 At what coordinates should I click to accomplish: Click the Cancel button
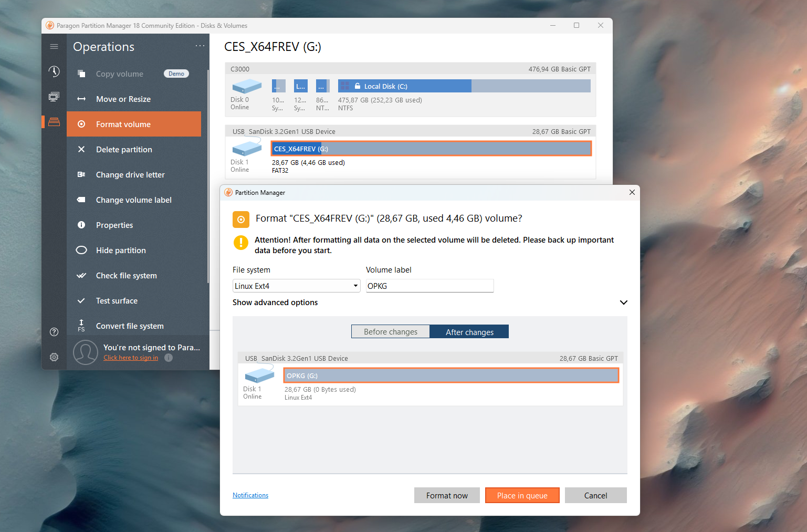click(x=596, y=495)
